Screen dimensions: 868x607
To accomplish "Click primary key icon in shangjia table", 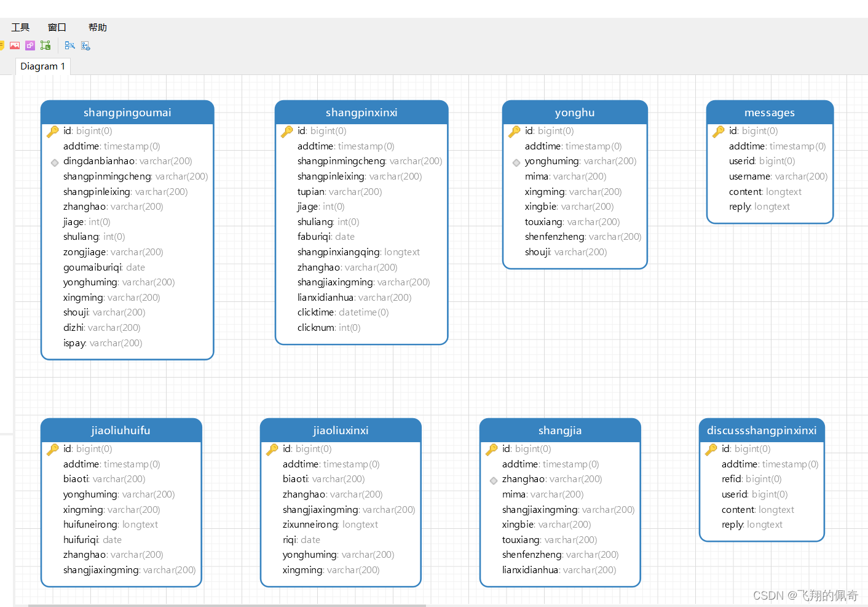I will (x=492, y=449).
